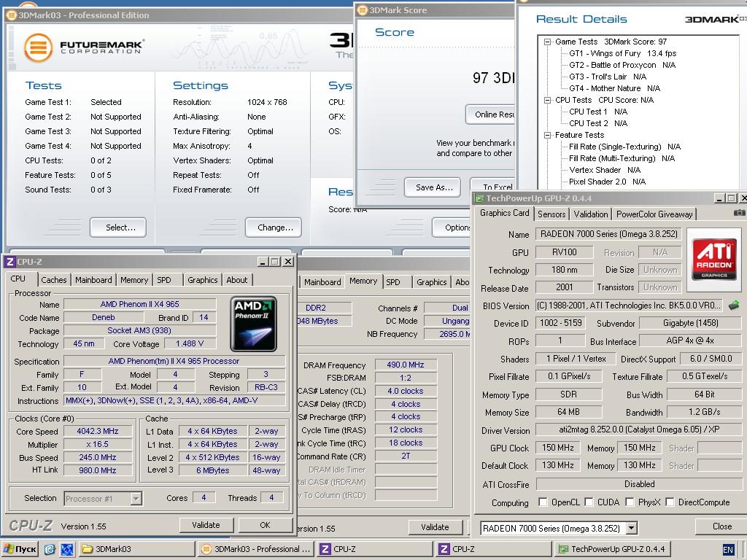The height and width of the screenshot is (560, 747).
Task: Switch to the SPD tab in front CPU-Z
Action: tap(164, 280)
